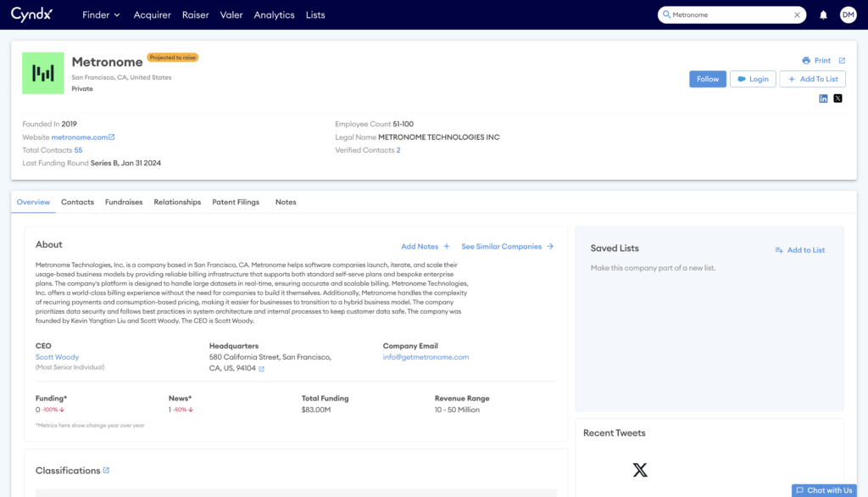The image size is (868, 497).
Task: Open Metronome's X profile icon
Action: tap(838, 98)
